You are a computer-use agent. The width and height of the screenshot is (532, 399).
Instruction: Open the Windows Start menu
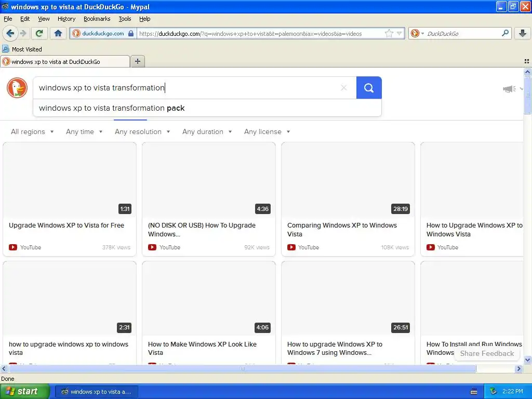click(x=24, y=392)
